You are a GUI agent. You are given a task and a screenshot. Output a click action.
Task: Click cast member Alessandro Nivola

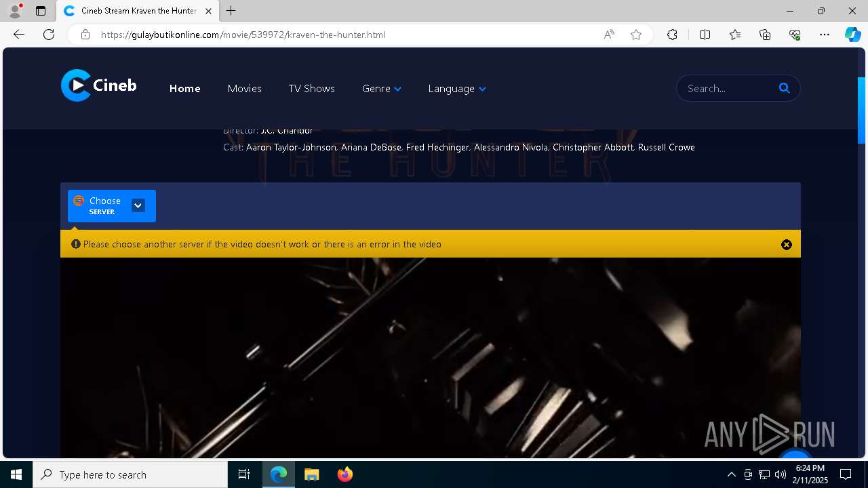pos(511,147)
